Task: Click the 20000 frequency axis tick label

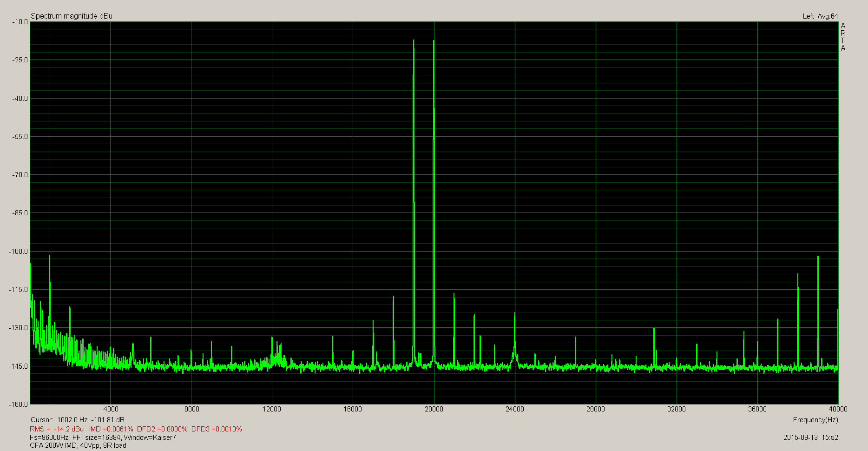Action: point(434,409)
